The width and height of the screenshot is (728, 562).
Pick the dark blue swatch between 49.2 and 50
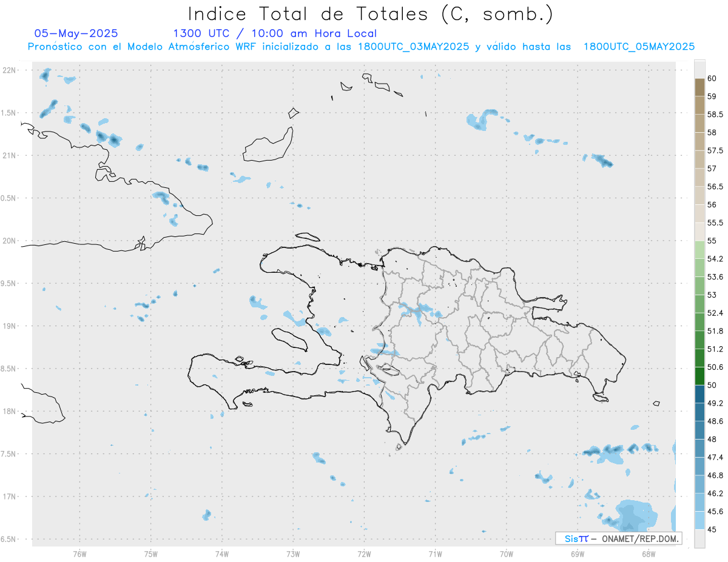699,394
